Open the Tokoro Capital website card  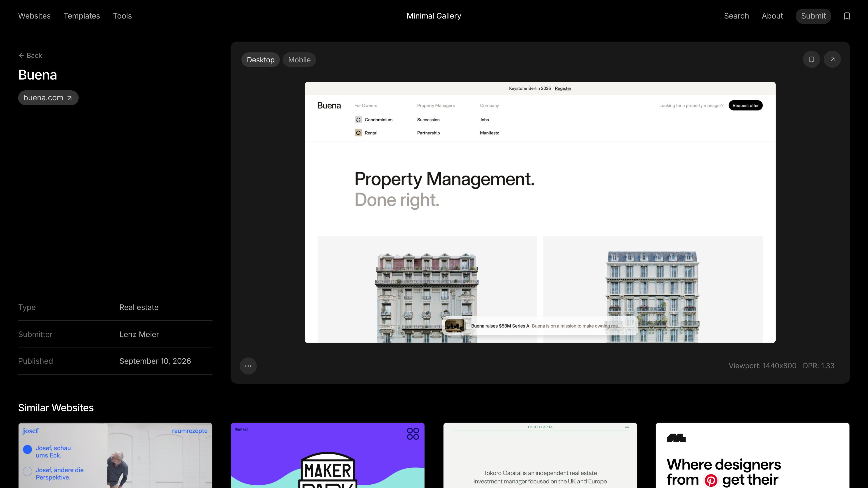pyautogui.click(x=540, y=455)
